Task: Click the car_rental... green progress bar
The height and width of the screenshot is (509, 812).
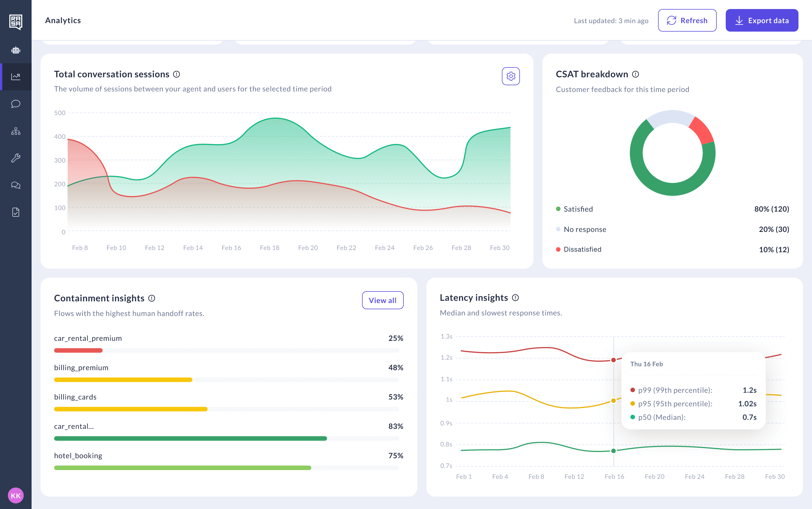Action: coord(190,438)
